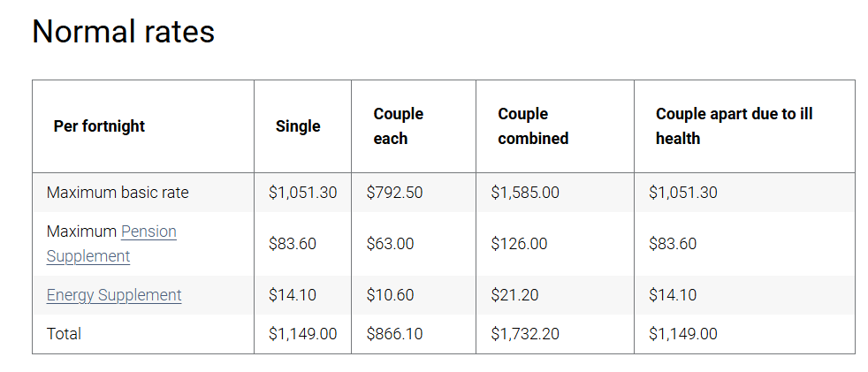
Task: Select the $866.10 total cell
Action: 394,334
